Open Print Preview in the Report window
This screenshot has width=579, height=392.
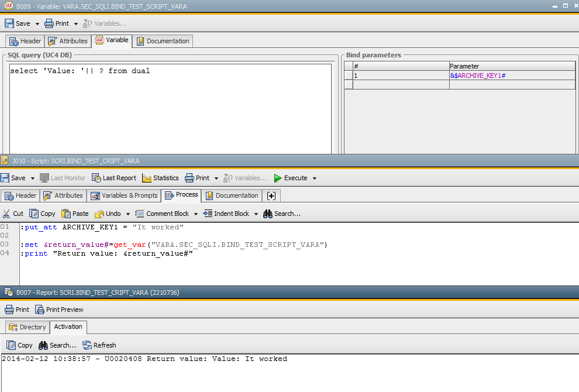(x=59, y=310)
